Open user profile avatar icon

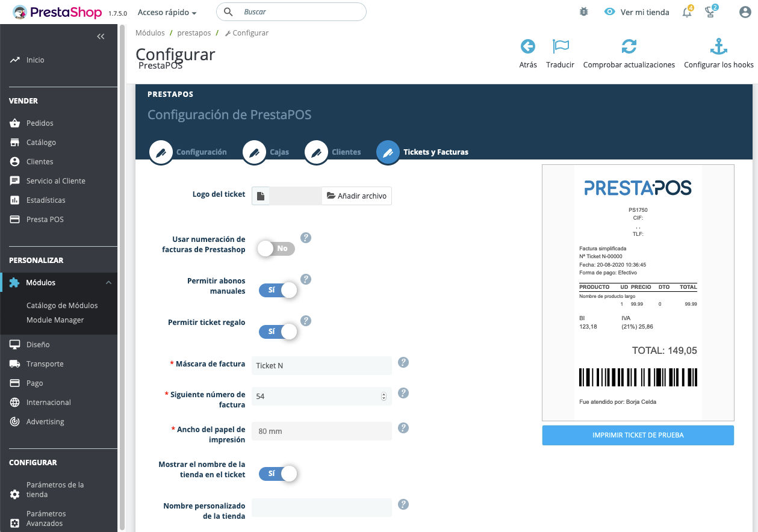(x=745, y=12)
